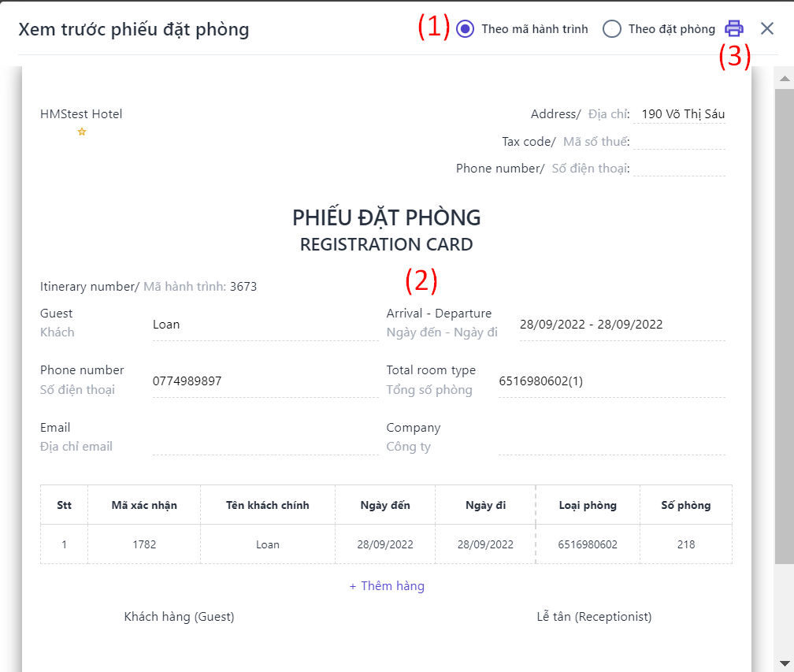Select "Theo mã hành trình" radio option
Image resolution: width=794 pixels, height=672 pixels.
(x=466, y=29)
